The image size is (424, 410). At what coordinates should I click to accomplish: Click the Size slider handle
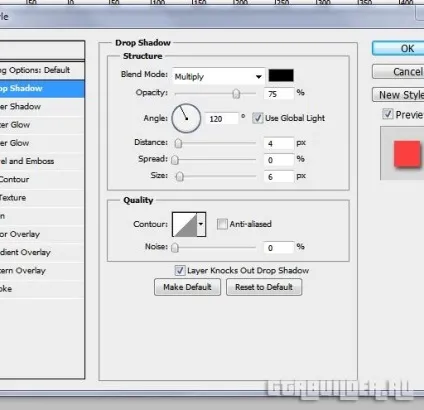[180, 176]
